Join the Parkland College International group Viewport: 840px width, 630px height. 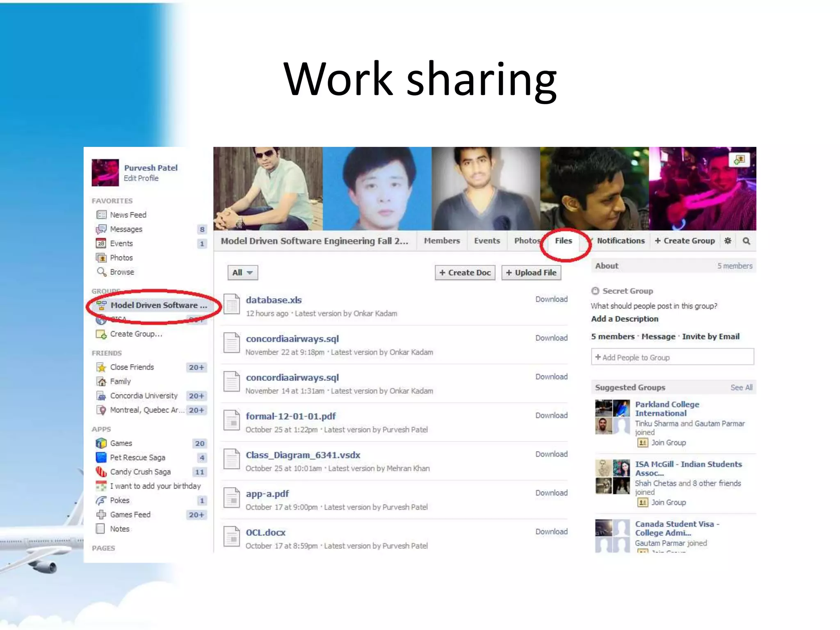coord(668,443)
